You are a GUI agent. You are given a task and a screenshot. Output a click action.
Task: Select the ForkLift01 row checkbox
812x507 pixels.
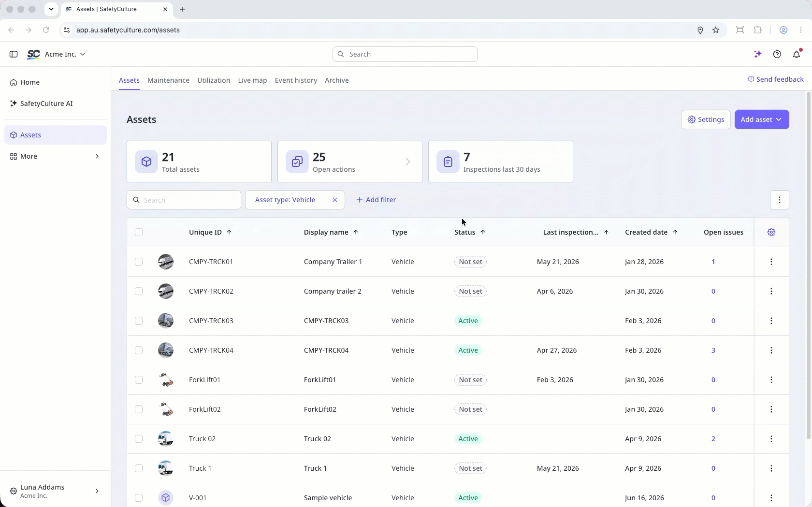click(x=139, y=380)
